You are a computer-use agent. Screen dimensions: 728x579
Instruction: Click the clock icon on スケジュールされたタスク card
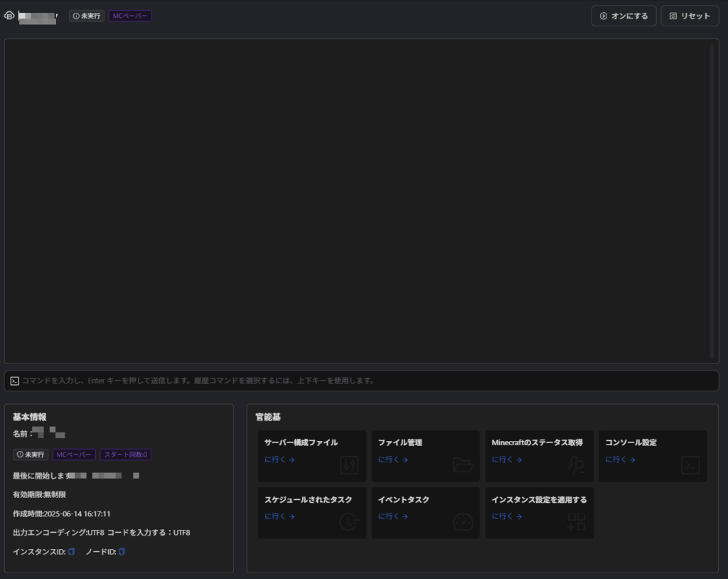pyautogui.click(x=349, y=522)
